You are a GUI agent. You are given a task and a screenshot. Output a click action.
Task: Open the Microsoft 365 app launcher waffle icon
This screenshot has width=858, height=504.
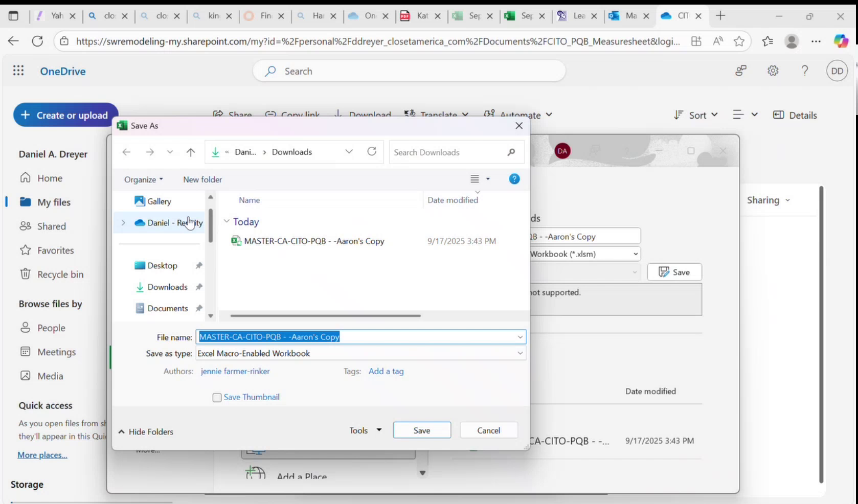18,71
